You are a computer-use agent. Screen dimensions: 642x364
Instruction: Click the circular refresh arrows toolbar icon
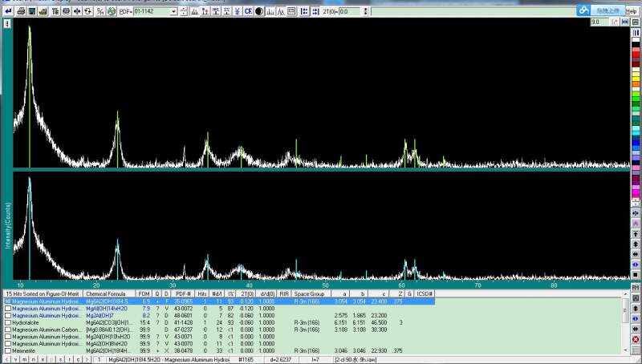(x=87, y=11)
